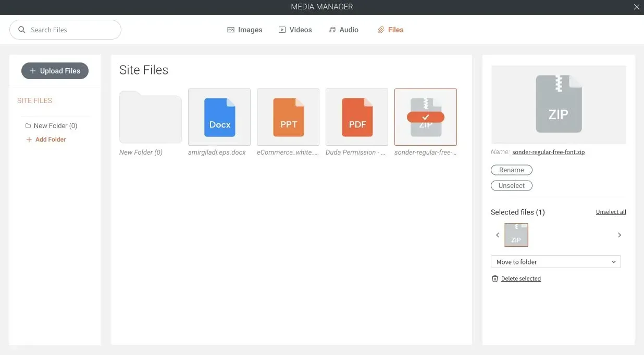This screenshot has height=355, width=644.
Task: Open the SITE FILES sidebar heading
Action: [x=34, y=100]
